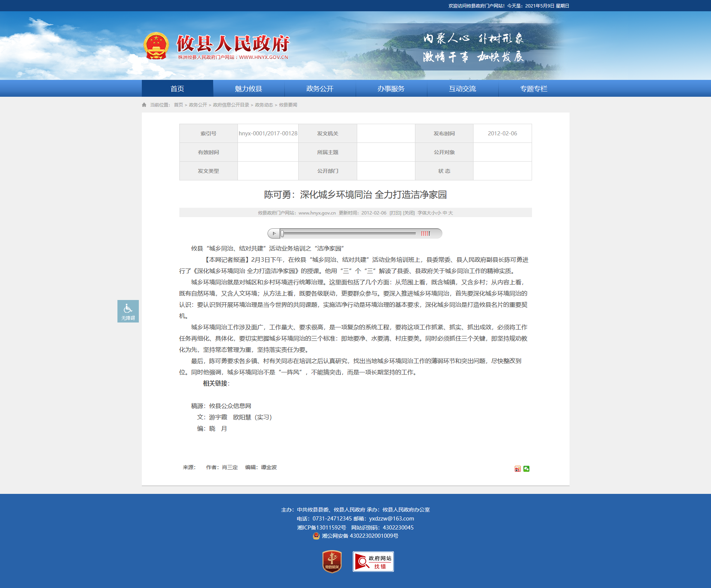Image resolution: width=711 pixels, height=588 pixels.
Task: Click the [关闭] close link
Action: 409,213
